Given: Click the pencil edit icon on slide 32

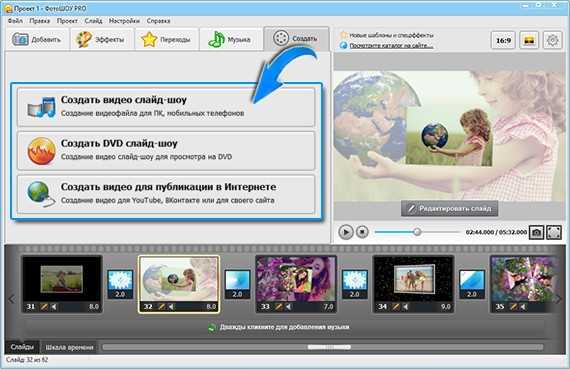Looking at the screenshot, I should (161, 307).
